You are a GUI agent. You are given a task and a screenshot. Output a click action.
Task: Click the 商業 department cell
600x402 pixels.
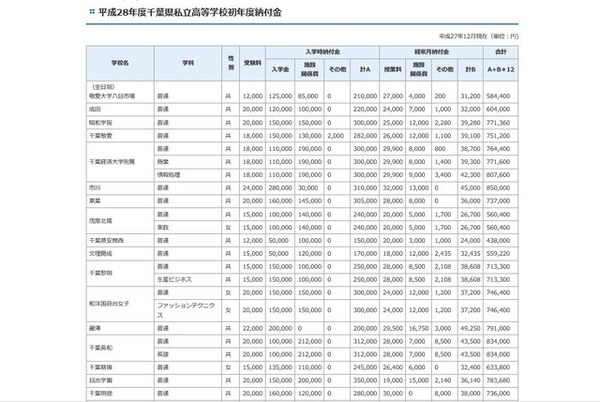(x=188, y=162)
